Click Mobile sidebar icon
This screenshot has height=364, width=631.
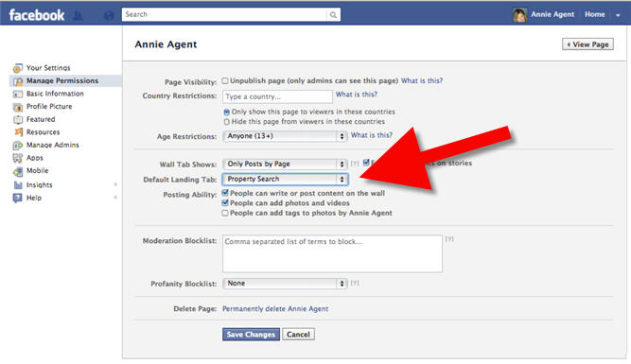coord(18,171)
